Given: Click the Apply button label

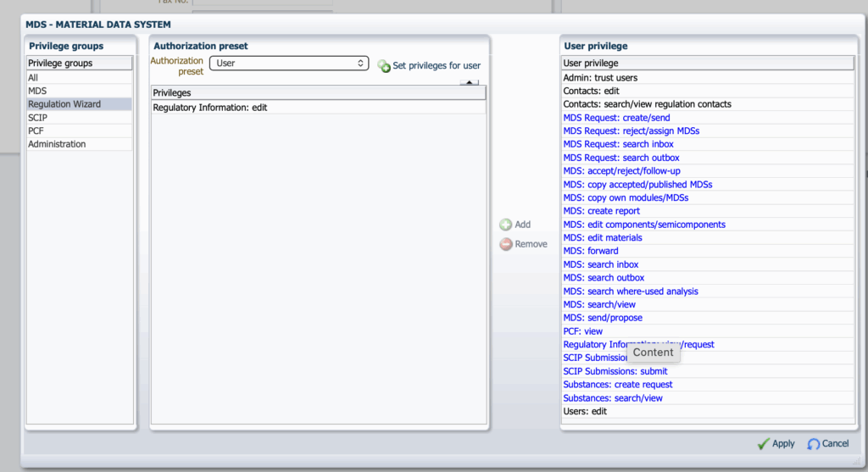Looking at the screenshot, I should pyautogui.click(x=783, y=443).
